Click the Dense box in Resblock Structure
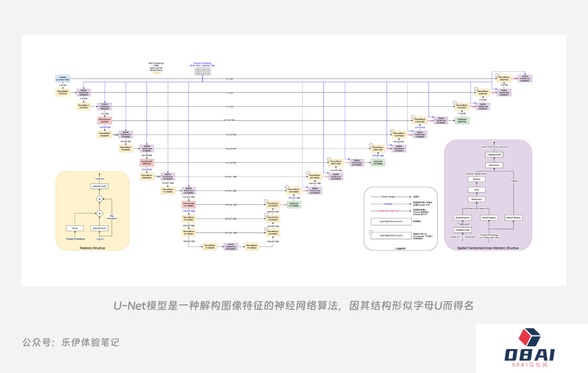 [x=75, y=228]
